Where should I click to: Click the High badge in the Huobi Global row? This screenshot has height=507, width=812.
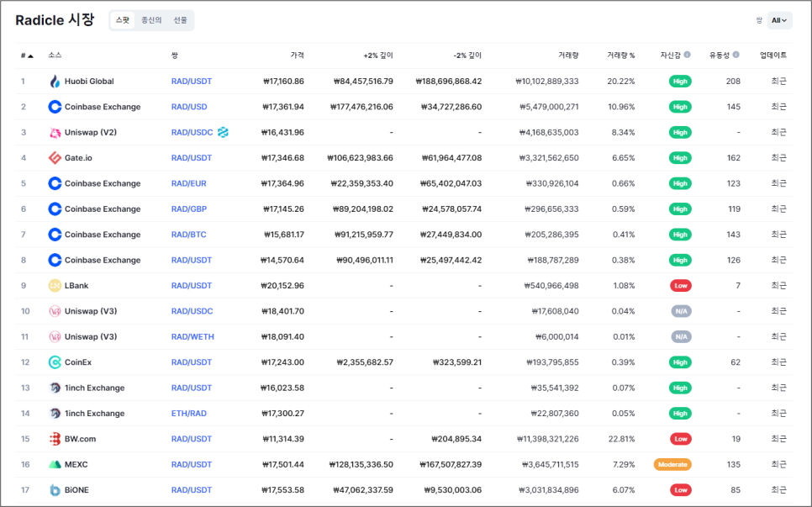click(x=680, y=82)
